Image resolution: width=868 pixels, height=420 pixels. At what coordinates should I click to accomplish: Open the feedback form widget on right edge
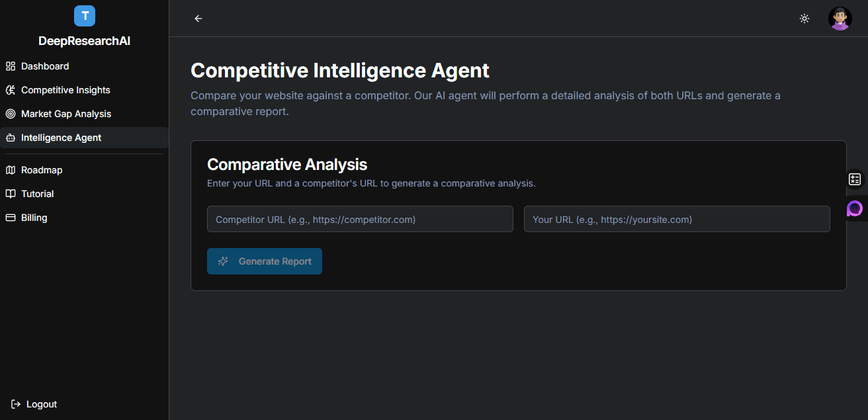tap(855, 179)
